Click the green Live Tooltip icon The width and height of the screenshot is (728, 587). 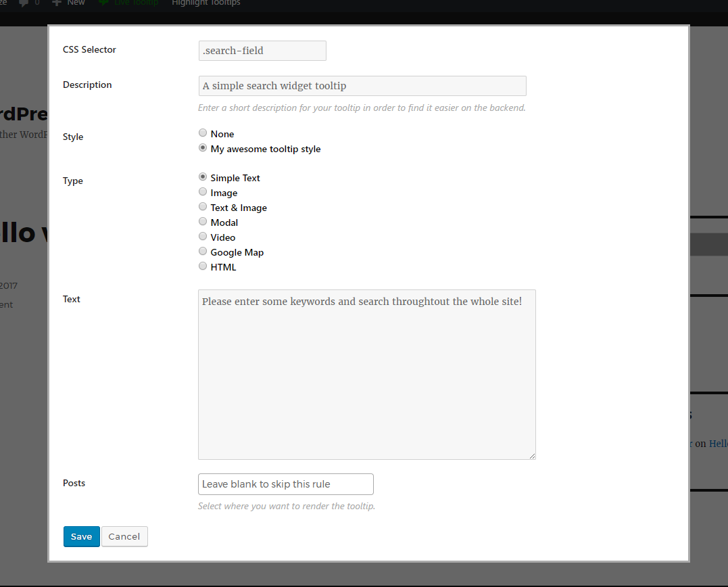coord(104,2)
